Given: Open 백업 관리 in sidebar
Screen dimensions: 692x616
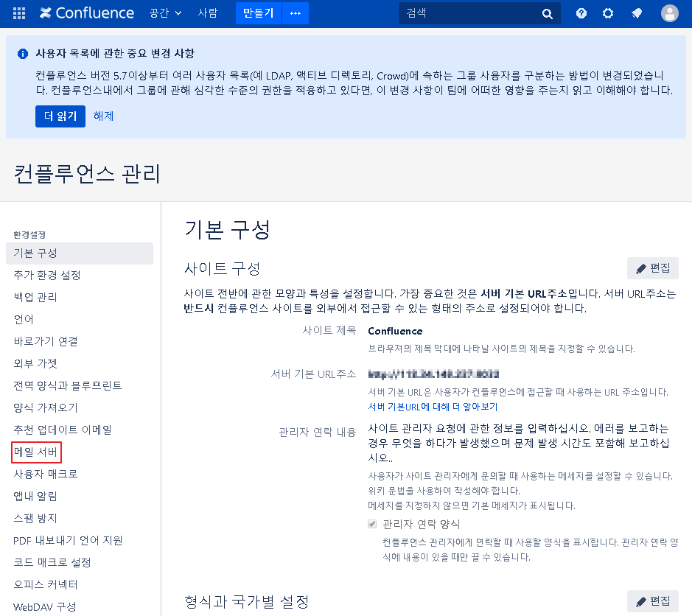Looking at the screenshot, I should click(x=35, y=298).
